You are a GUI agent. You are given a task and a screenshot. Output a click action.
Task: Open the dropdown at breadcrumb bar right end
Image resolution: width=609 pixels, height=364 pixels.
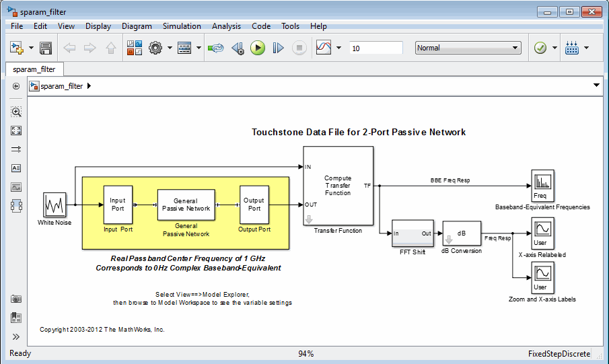597,85
